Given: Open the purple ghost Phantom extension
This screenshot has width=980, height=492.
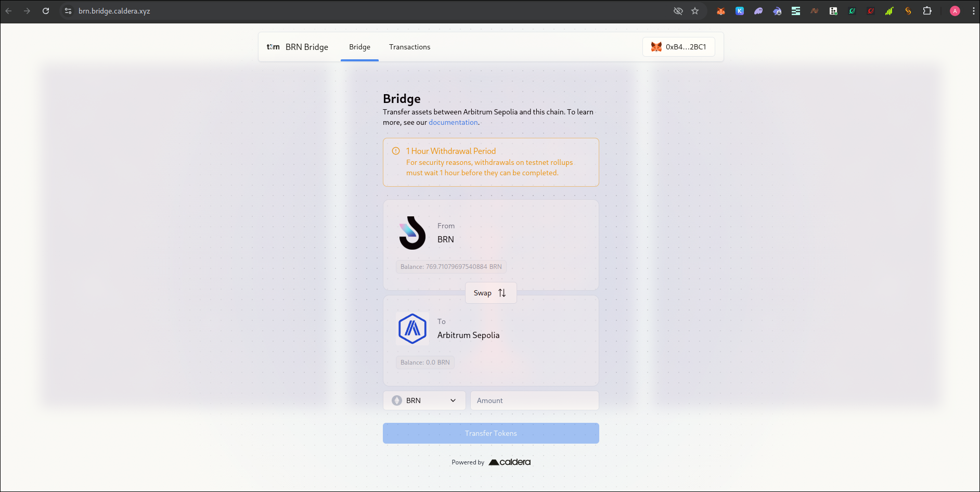Looking at the screenshot, I should click(x=758, y=11).
